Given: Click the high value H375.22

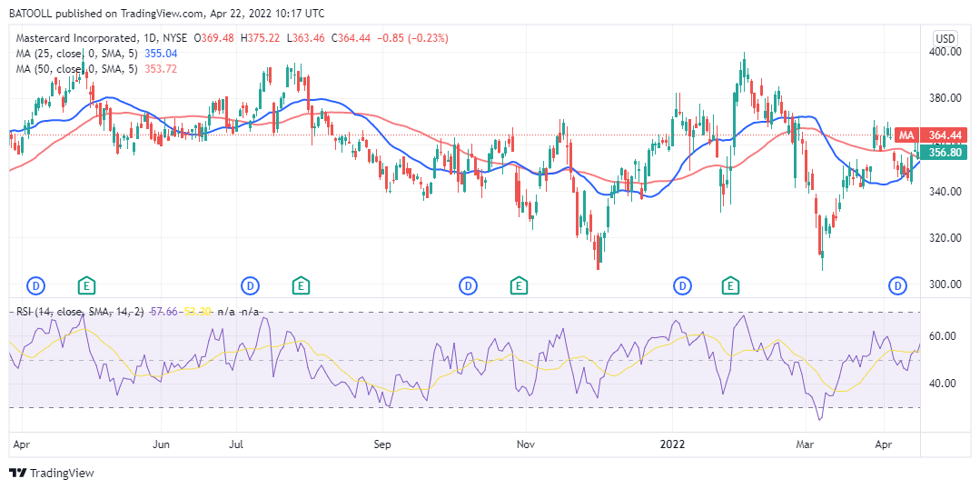Looking at the screenshot, I should (x=260, y=38).
